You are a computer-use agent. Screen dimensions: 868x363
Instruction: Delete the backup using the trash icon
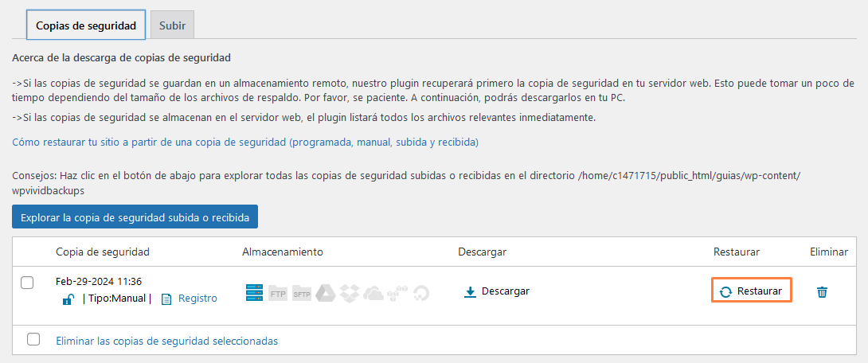coord(822,292)
